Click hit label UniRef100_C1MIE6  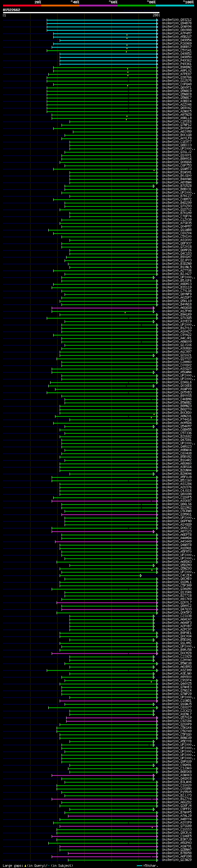[176, 121]
